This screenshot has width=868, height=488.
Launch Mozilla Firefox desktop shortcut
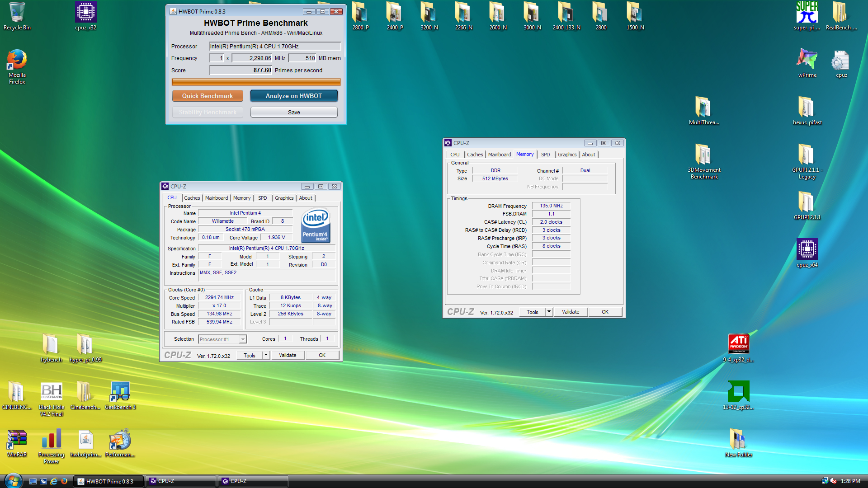17,66
